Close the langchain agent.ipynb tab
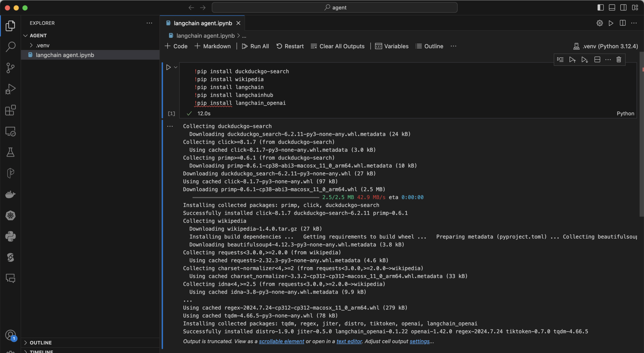Image resolution: width=644 pixels, height=353 pixels. coord(238,23)
